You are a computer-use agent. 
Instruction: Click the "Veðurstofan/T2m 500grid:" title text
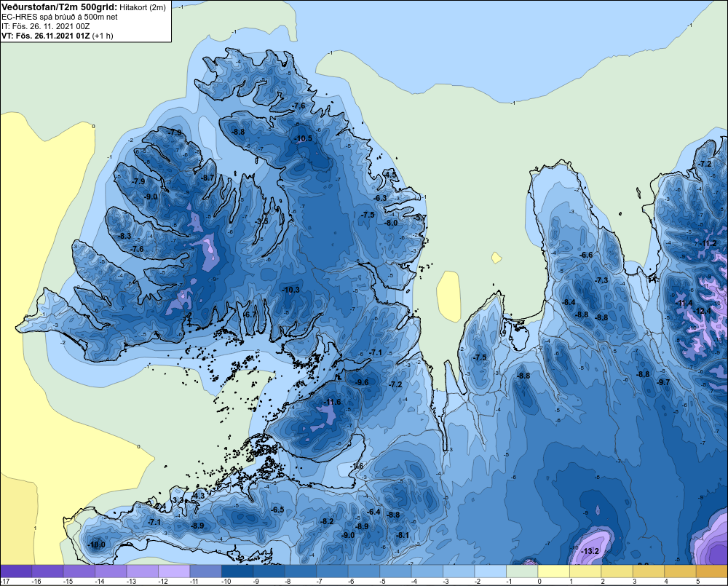point(60,7)
